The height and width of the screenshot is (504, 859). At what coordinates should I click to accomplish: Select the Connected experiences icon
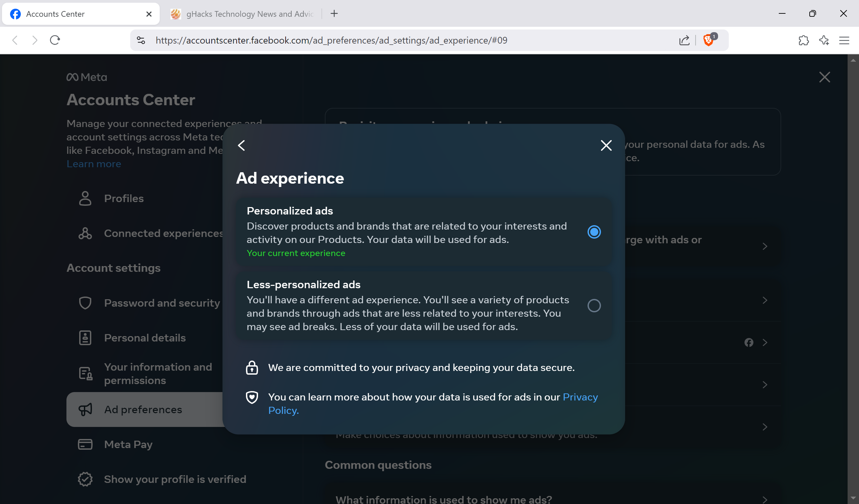tap(85, 233)
